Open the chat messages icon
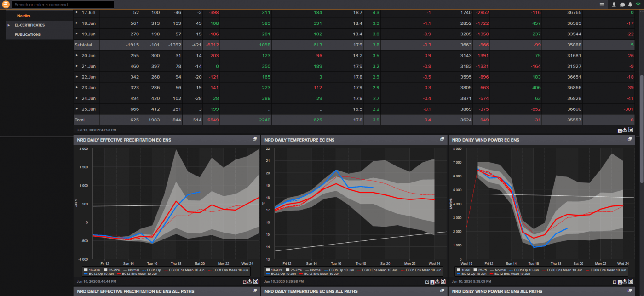Screen dimensions: 644x296 point(622,5)
